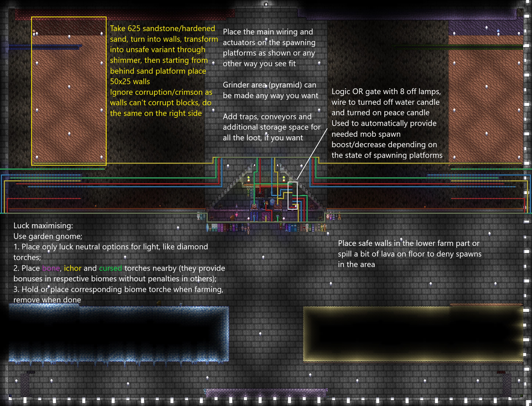Click the green word "cursed" in the luck text
Screen dimensions: 532x406
(x=110, y=268)
